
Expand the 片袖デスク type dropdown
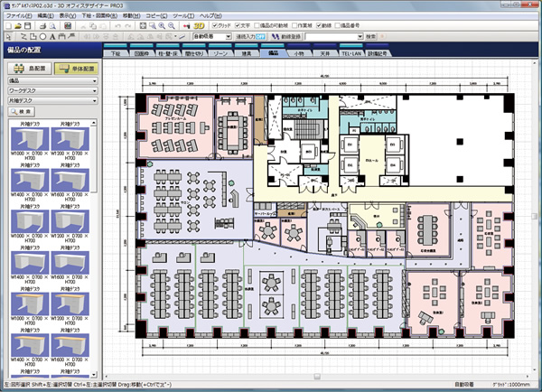point(50,100)
